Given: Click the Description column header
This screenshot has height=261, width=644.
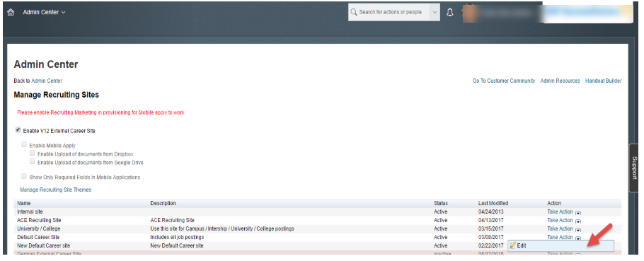Looking at the screenshot, I should point(163,203).
